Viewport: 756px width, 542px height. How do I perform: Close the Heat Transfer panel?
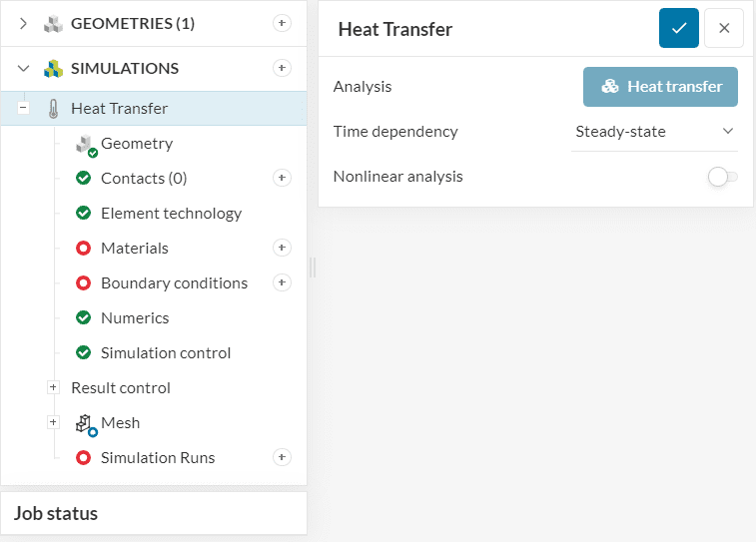(724, 29)
